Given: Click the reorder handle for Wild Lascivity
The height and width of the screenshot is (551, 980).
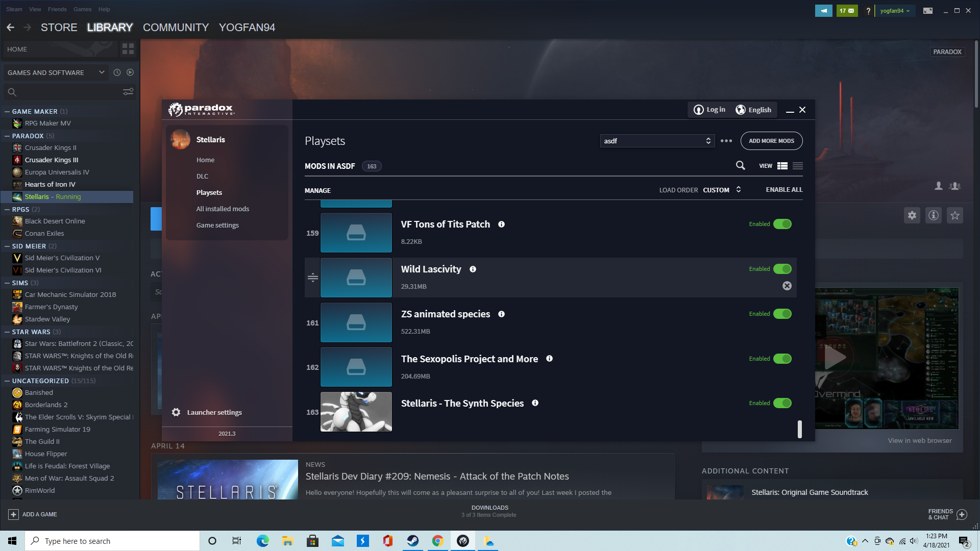Looking at the screenshot, I should tap(313, 278).
